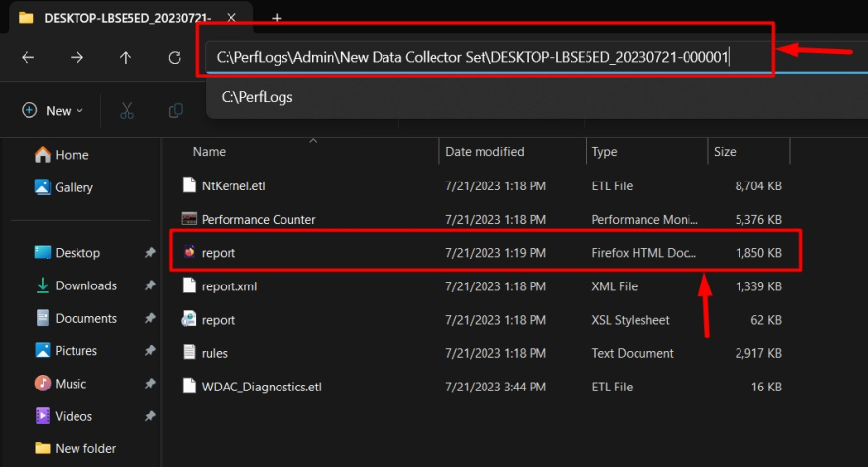868x467 pixels.
Task: Go up one folder level
Action: click(126, 58)
